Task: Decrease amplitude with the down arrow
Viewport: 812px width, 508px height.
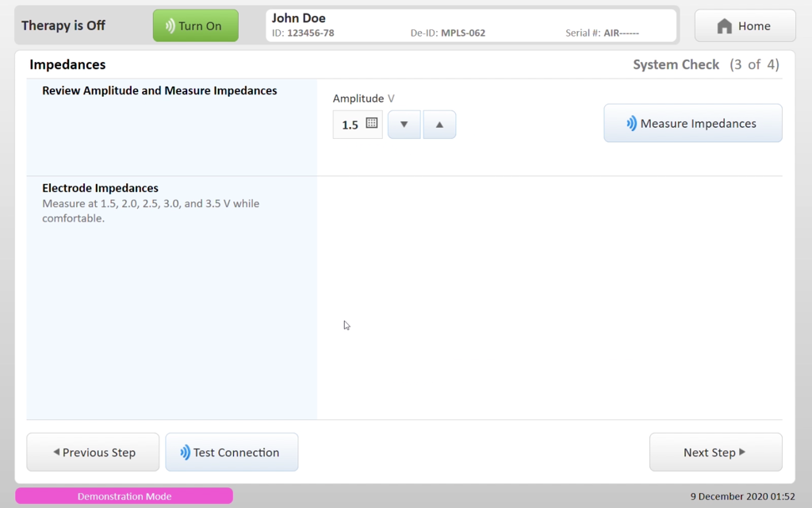Action: (x=404, y=125)
